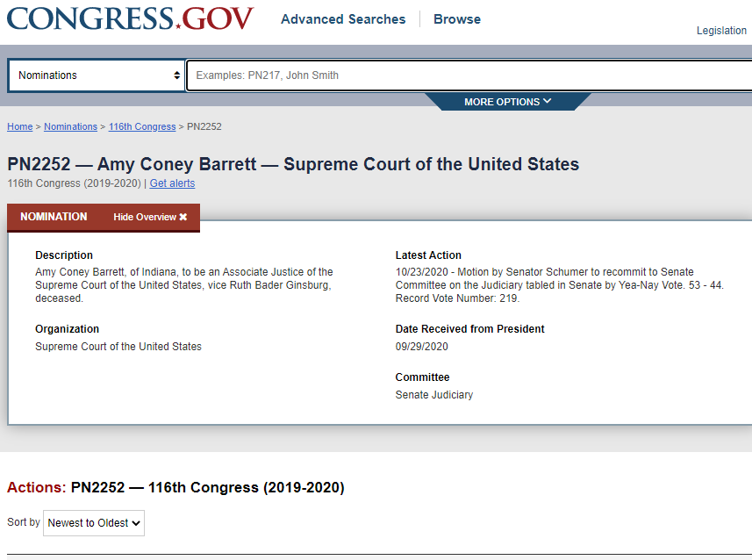The height and width of the screenshot is (560, 752).
Task: Open the Nominations breadcrumb link
Action: pyautogui.click(x=70, y=126)
